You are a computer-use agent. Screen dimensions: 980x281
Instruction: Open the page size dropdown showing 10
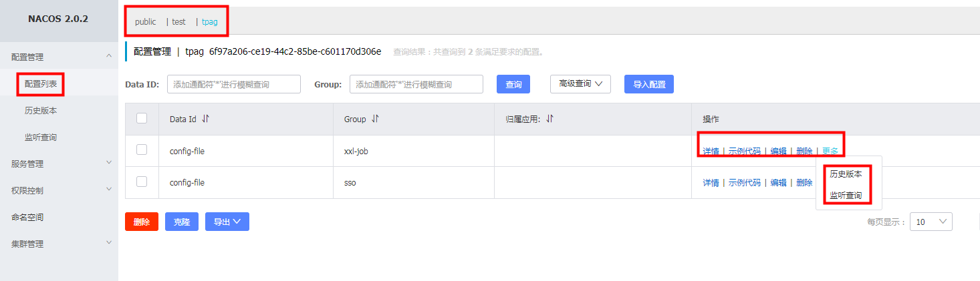coord(931,222)
